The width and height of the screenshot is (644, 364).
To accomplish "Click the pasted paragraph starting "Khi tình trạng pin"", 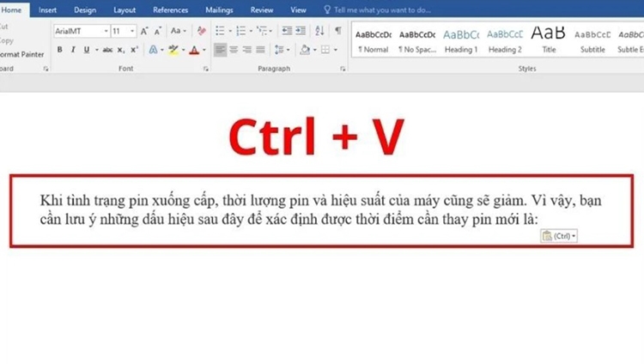I will tap(321, 210).
